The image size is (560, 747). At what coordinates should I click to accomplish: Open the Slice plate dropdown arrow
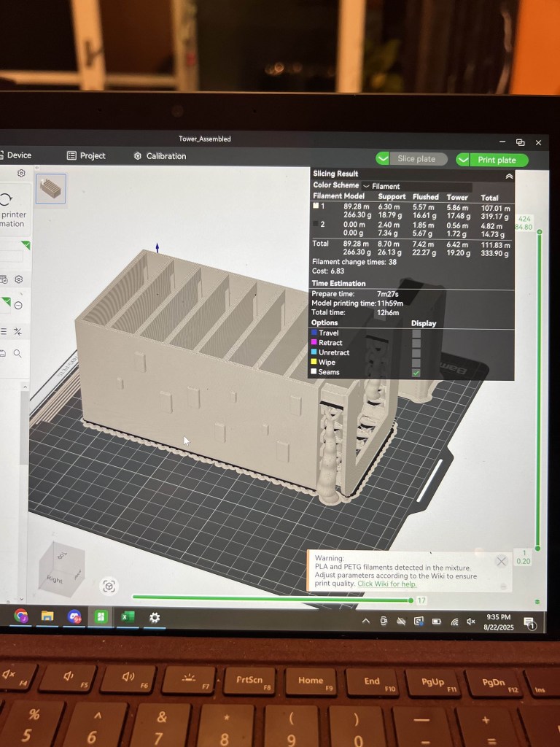(x=384, y=159)
